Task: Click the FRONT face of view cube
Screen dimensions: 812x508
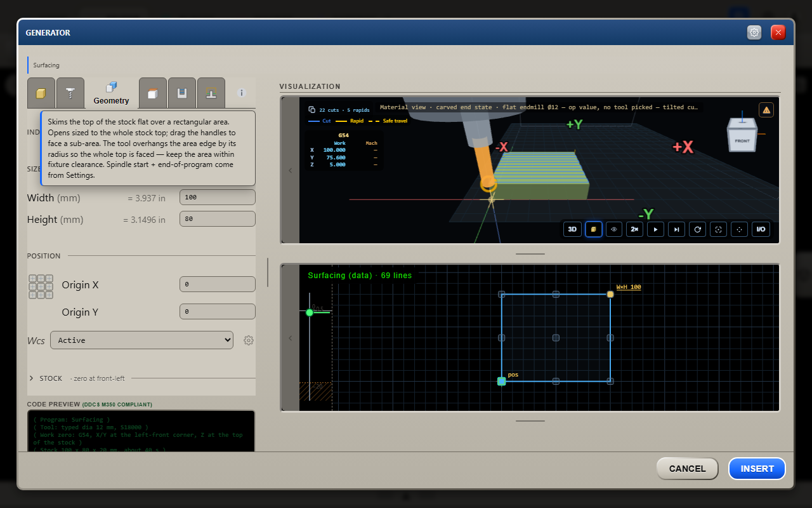Action: click(742, 140)
